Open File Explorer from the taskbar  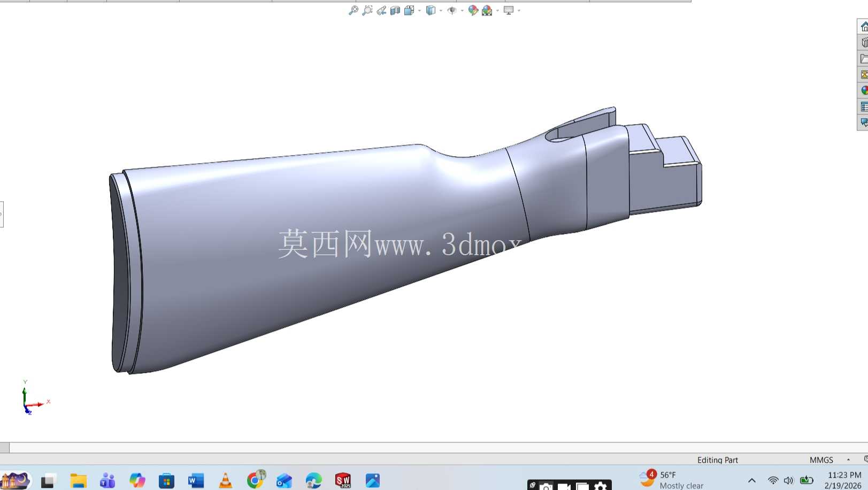pyautogui.click(x=78, y=480)
